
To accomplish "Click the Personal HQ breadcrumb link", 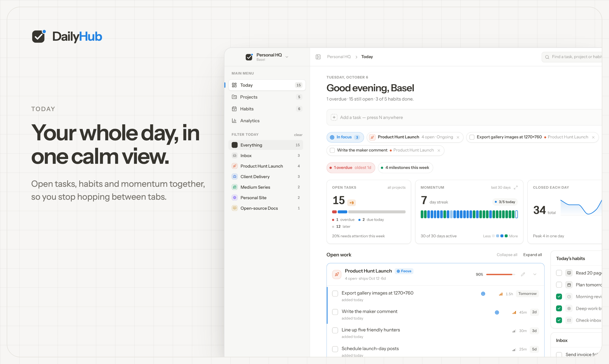I will (x=339, y=57).
